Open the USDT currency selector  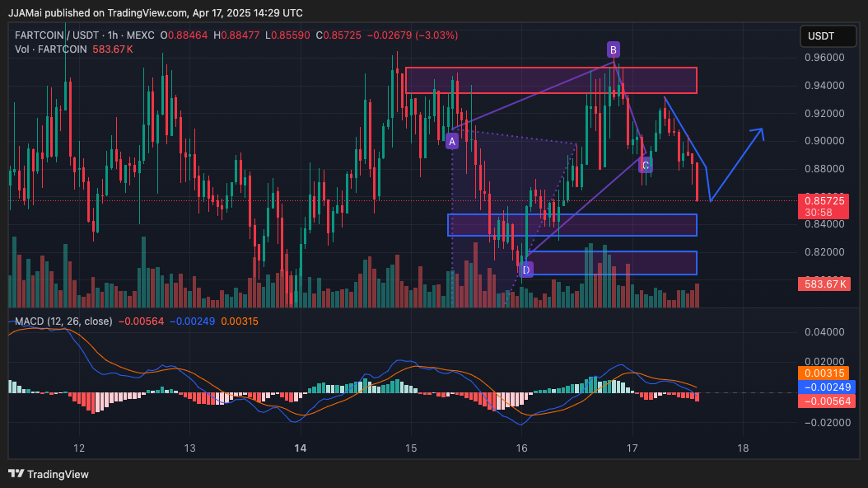point(828,36)
